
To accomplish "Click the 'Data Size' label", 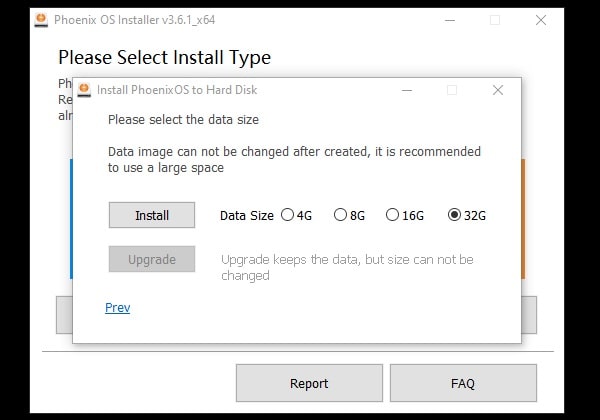I will pyautogui.click(x=247, y=215).
